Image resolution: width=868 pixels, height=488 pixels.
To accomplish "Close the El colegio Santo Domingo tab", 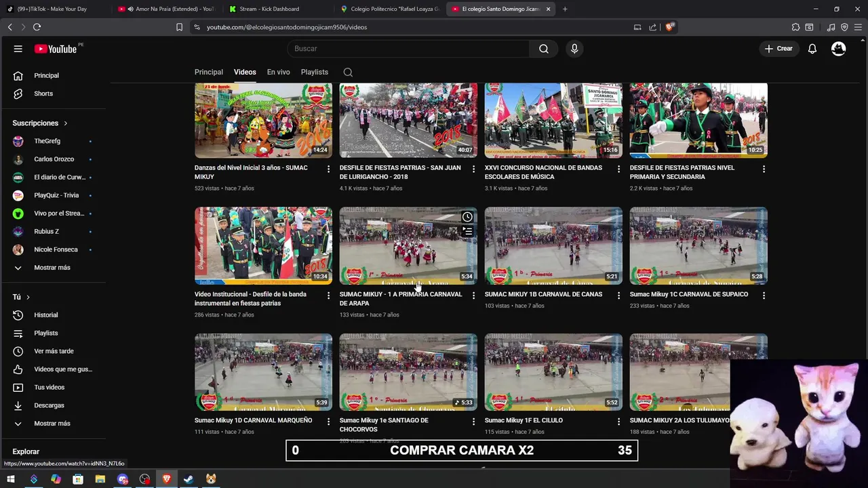I will tap(548, 9).
